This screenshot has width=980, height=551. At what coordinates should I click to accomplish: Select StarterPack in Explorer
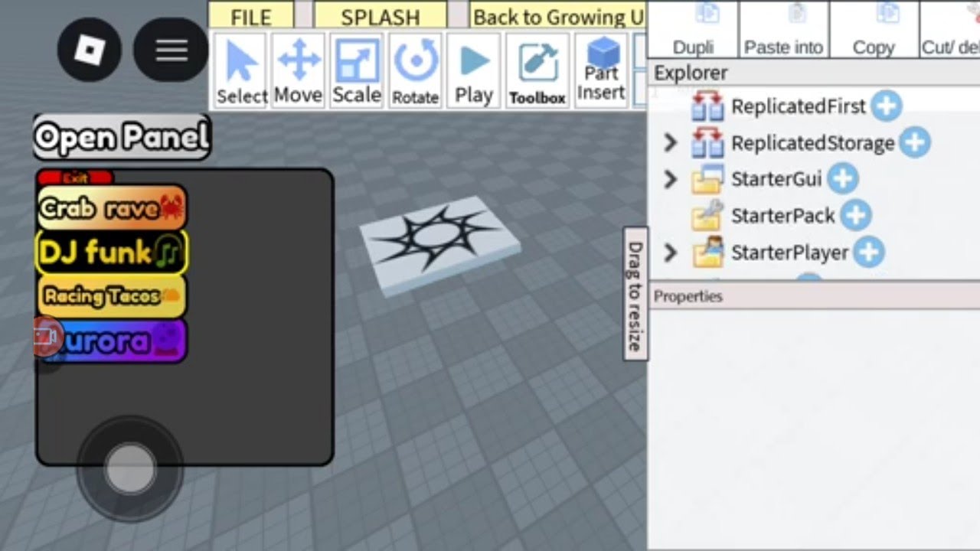pos(782,216)
